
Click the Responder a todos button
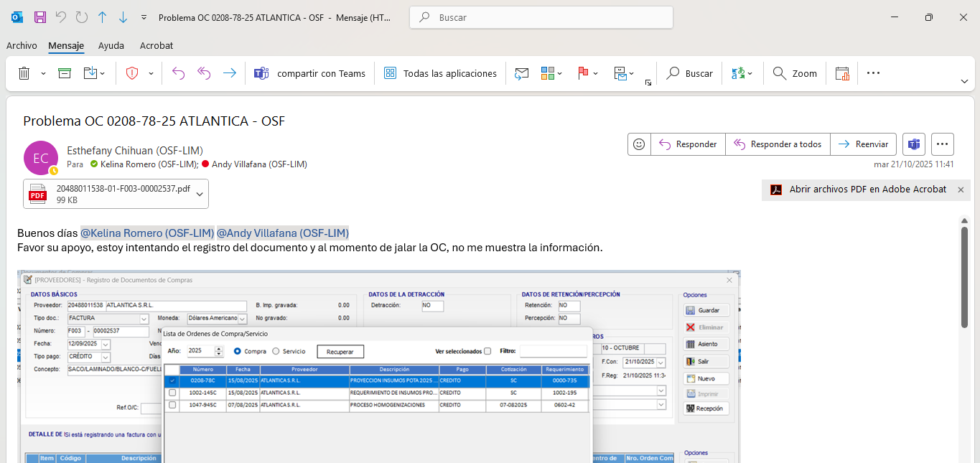pyautogui.click(x=778, y=144)
